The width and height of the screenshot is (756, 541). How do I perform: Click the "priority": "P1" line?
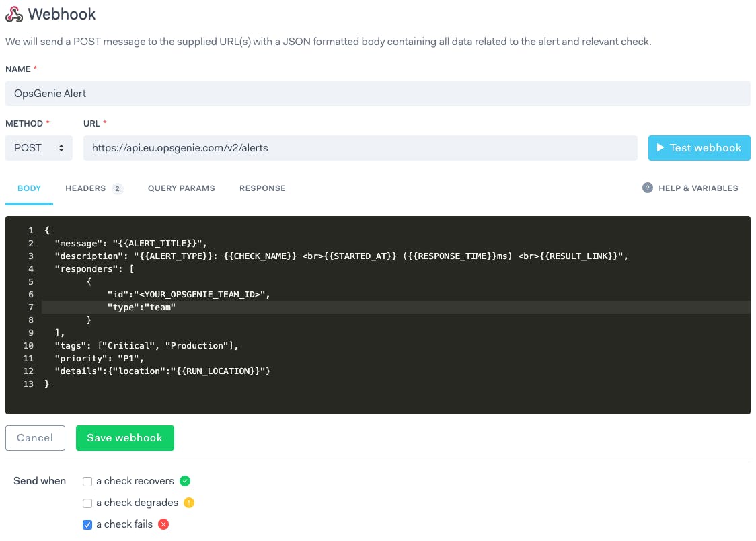(x=100, y=358)
